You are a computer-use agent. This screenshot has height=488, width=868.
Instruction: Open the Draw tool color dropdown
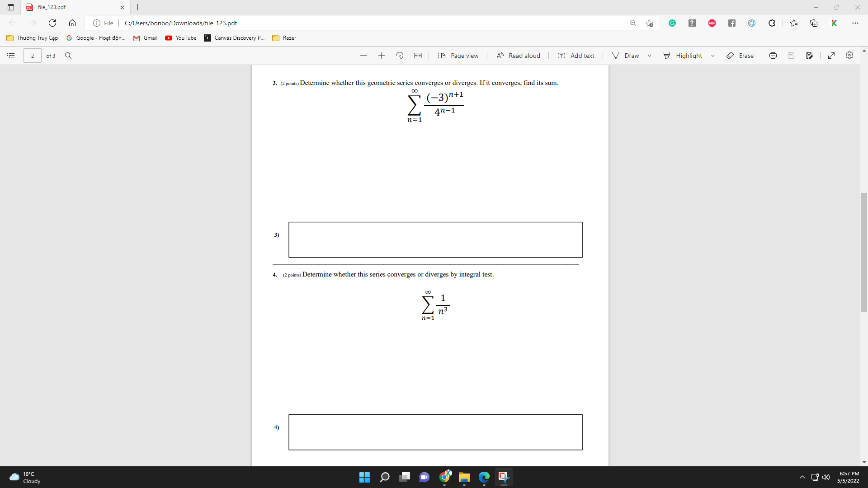tap(650, 55)
